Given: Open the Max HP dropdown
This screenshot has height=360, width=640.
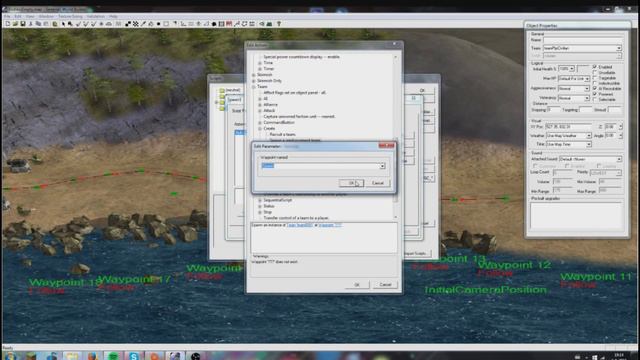Looking at the screenshot, I should click(x=587, y=78).
